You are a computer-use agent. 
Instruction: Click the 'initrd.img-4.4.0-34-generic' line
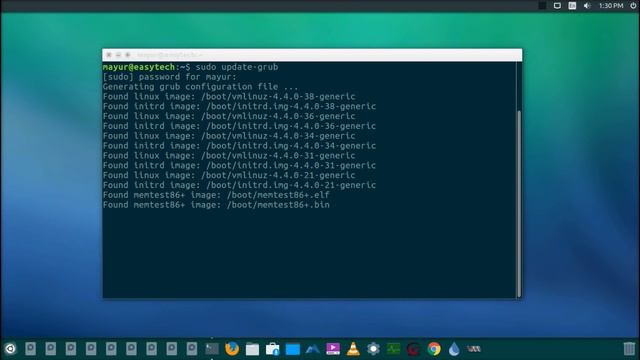pyautogui.click(x=239, y=145)
